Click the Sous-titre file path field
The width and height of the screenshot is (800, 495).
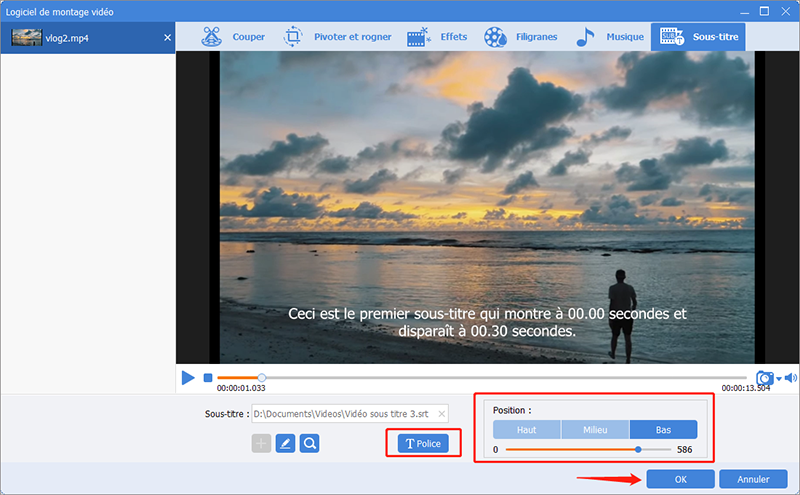pos(340,413)
